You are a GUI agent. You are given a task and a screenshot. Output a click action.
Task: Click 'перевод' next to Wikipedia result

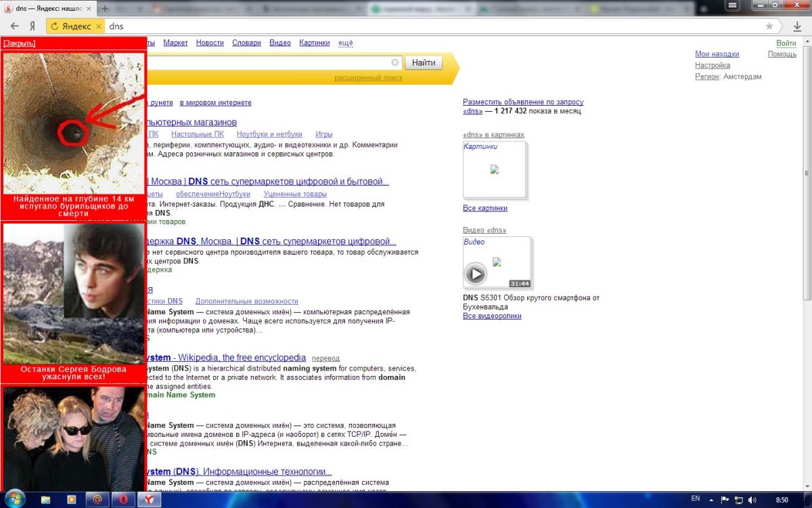pos(326,358)
